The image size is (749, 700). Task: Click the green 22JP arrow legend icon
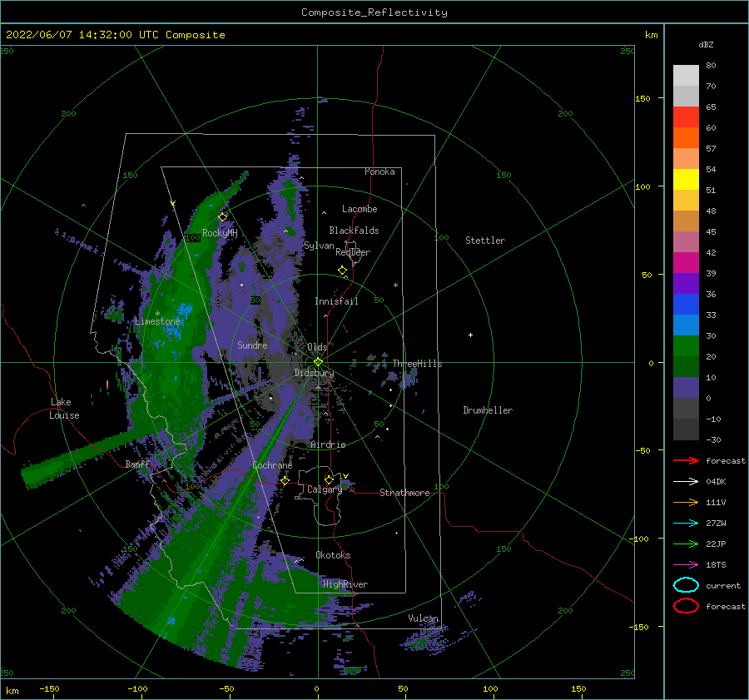pyautogui.click(x=686, y=544)
